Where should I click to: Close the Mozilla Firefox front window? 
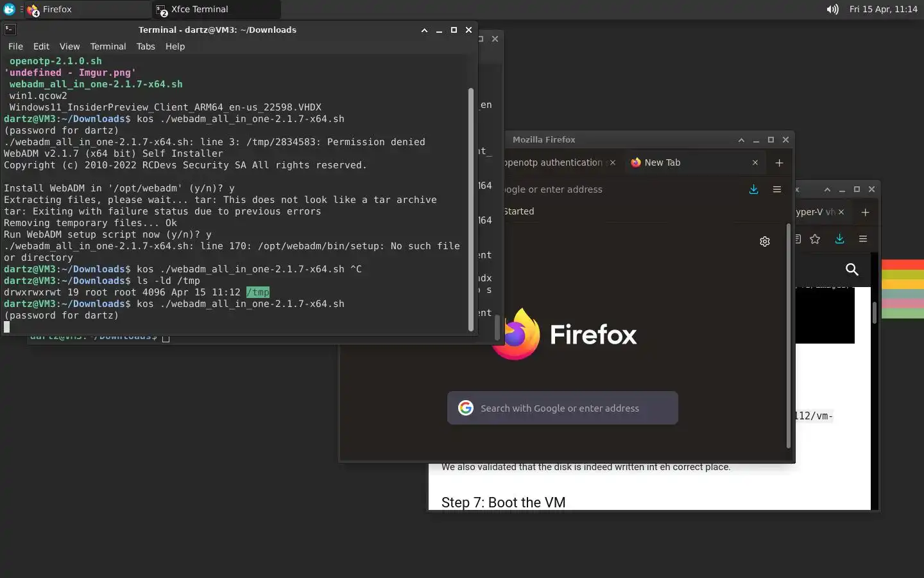(785, 139)
